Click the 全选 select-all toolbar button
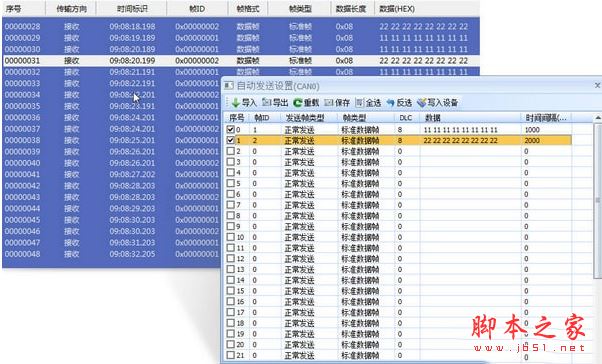The image size is (602, 364). [368, 103]
